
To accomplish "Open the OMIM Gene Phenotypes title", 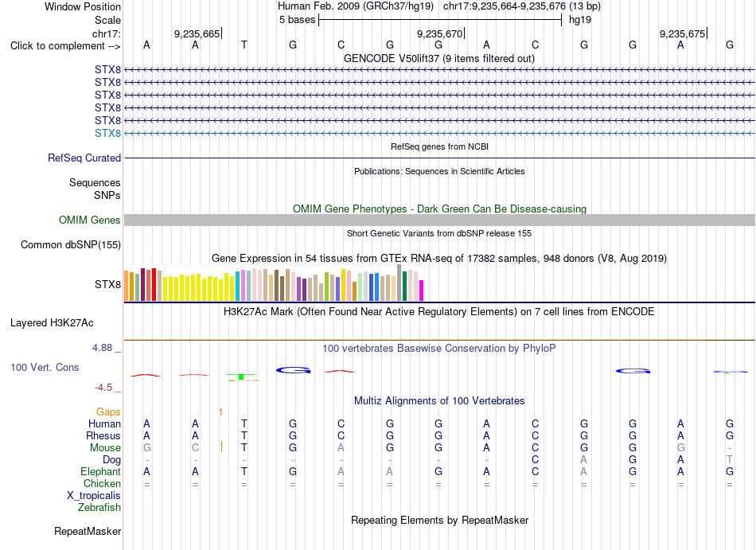I will 440,209.
